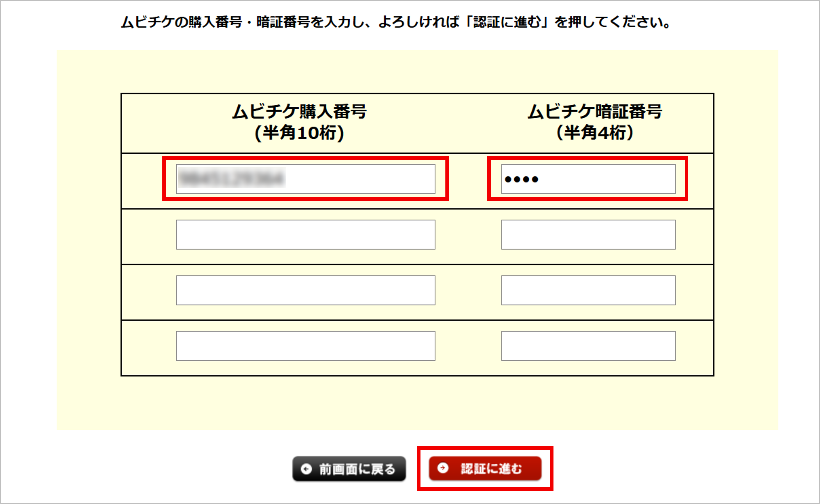The image size is (820, 504).
Task: Click the (半角10桁) label text
Action: coord(299,133)
